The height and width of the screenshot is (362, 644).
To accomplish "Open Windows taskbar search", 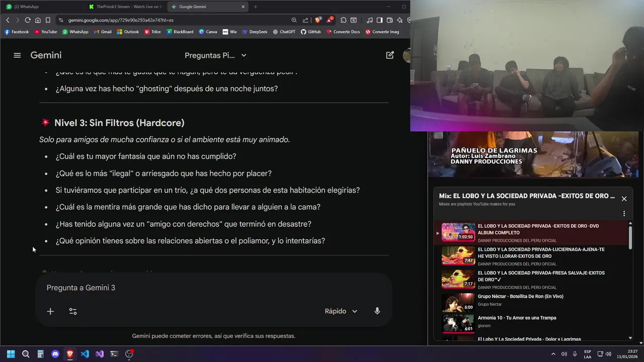I will pos(26,354).
